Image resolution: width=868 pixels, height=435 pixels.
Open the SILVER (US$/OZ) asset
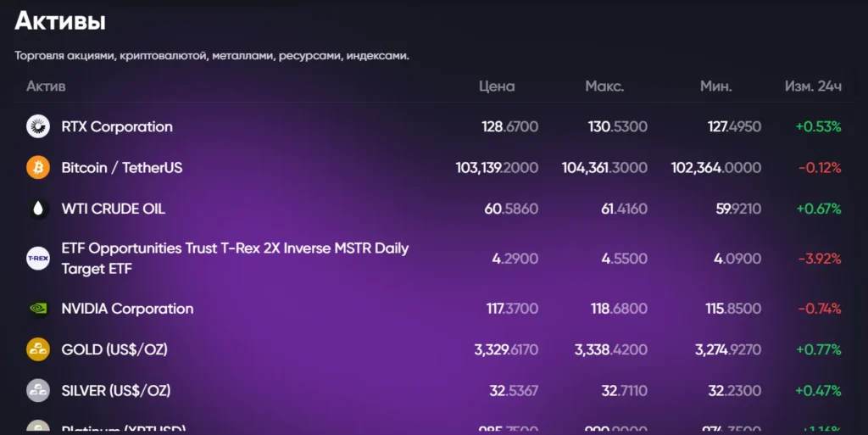click(x=116, y=390)
